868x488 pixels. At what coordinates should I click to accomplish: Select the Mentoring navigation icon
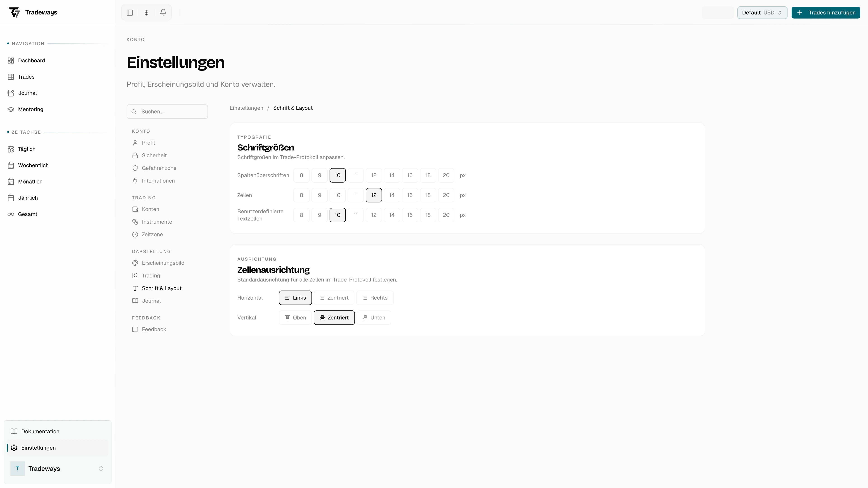point(11,109)
